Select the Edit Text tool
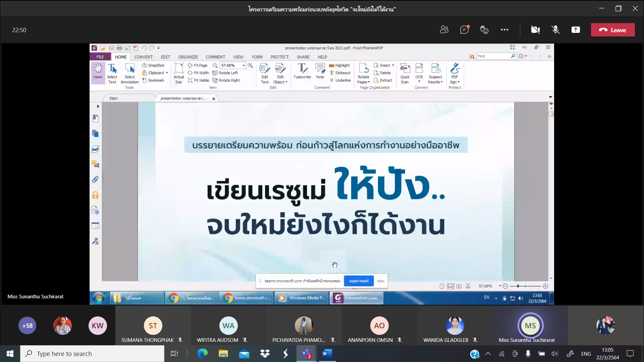Image resolution: width=644 pixels, height=362 pixels. 265,73
